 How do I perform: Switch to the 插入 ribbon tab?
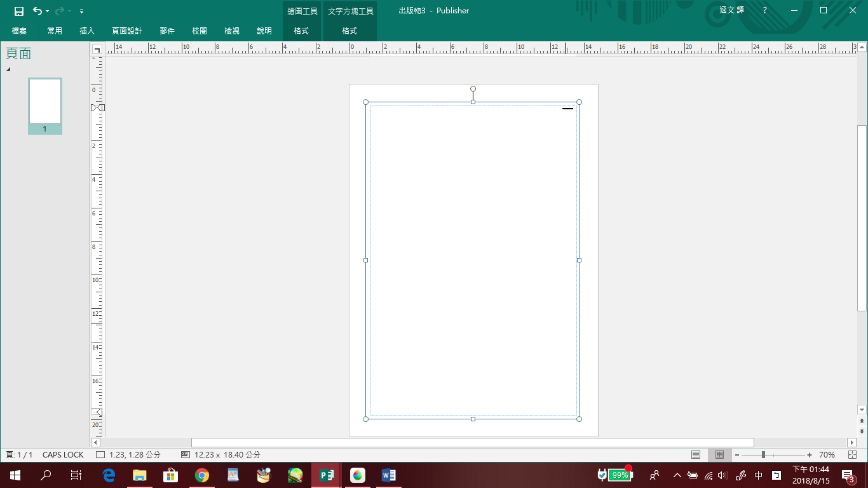pos(87,30)
